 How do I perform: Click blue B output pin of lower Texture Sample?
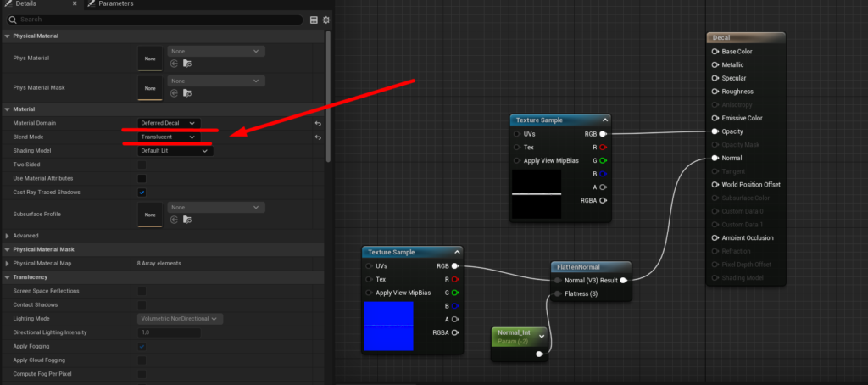[x=455, y=306]
